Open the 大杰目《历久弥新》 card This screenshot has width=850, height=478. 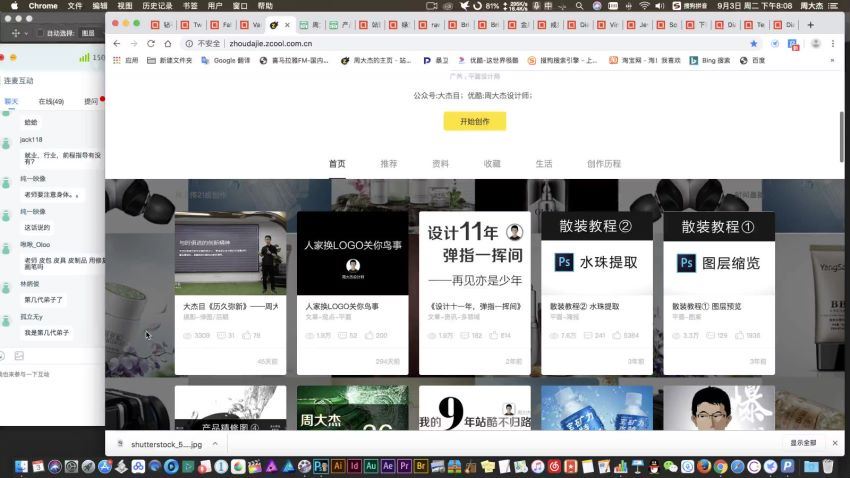pos(230,293)
